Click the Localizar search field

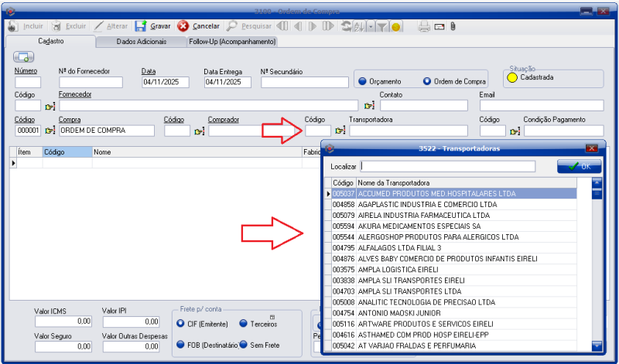tap(447, 166)
